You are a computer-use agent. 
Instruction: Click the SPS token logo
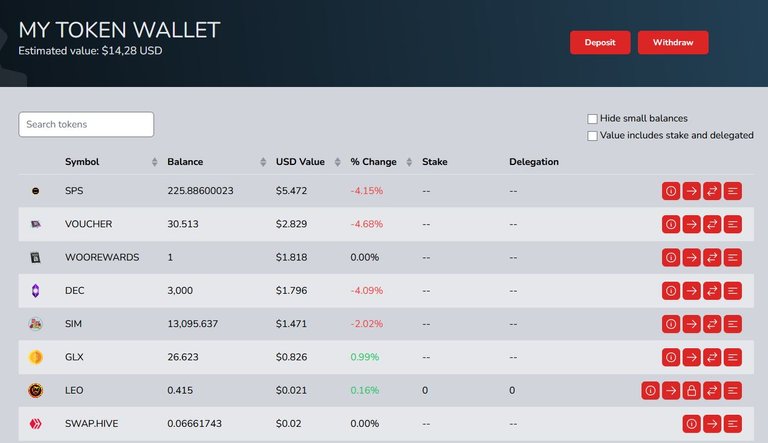click(35, 191)
